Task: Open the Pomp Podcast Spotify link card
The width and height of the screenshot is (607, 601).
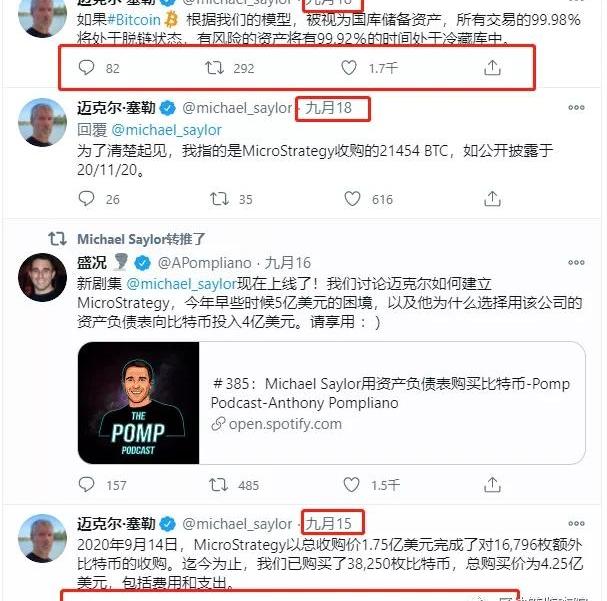Action: pos(331,403)
